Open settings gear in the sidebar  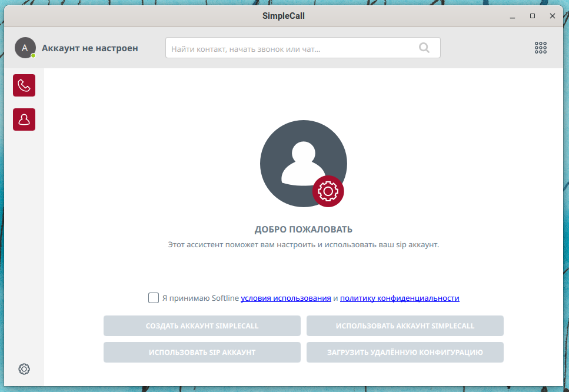tap(24, 369)
